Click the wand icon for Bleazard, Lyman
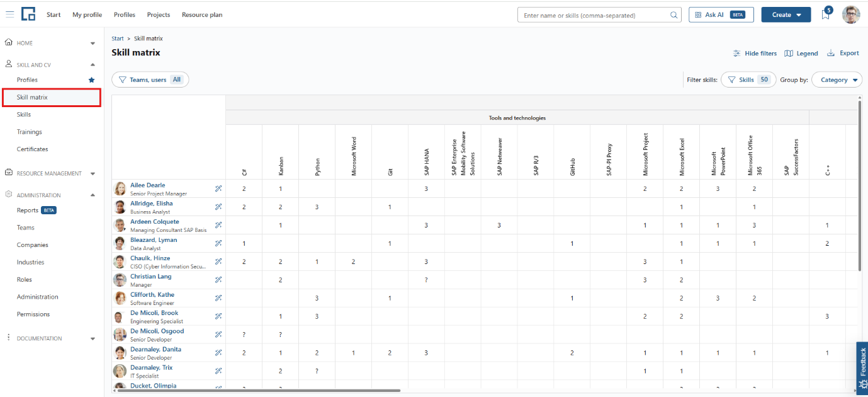Screen dimensions: 868x397 218,243
